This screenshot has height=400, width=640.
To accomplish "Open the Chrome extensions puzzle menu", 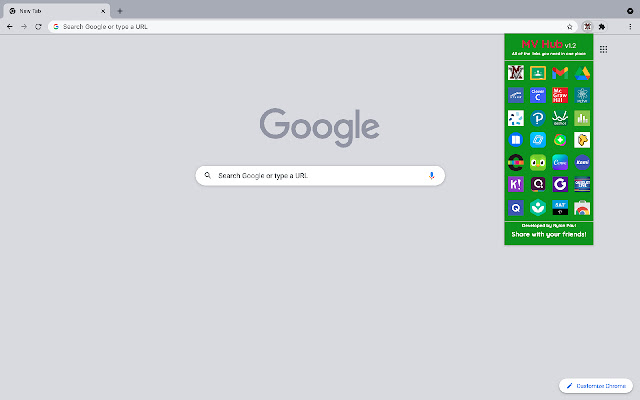I will [x=602, y=27].
